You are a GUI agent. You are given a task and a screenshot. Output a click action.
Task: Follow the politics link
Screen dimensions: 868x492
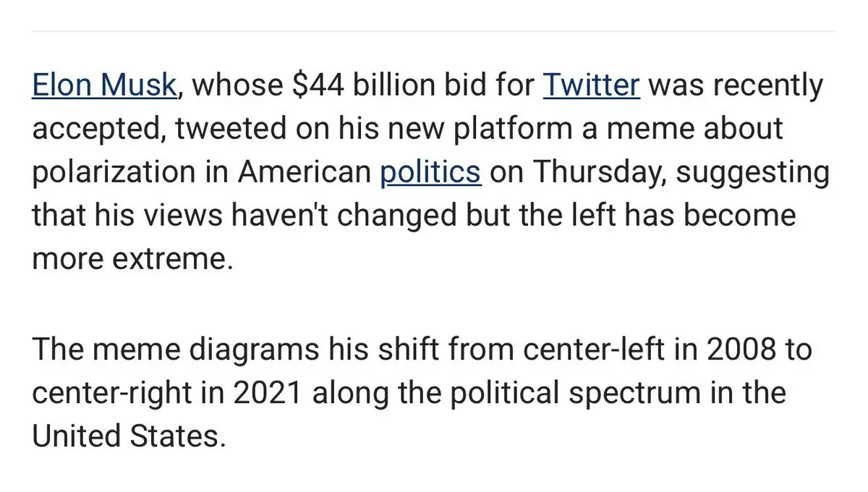(430, 172)
